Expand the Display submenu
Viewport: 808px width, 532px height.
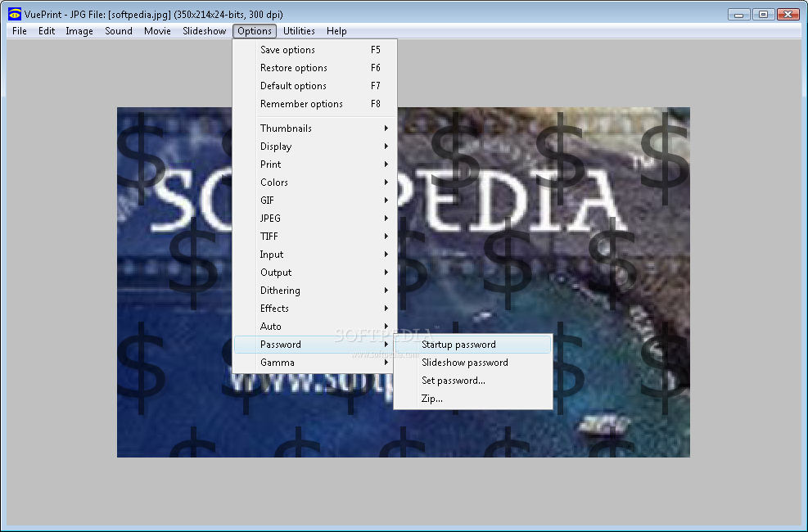tap(315, 147)
